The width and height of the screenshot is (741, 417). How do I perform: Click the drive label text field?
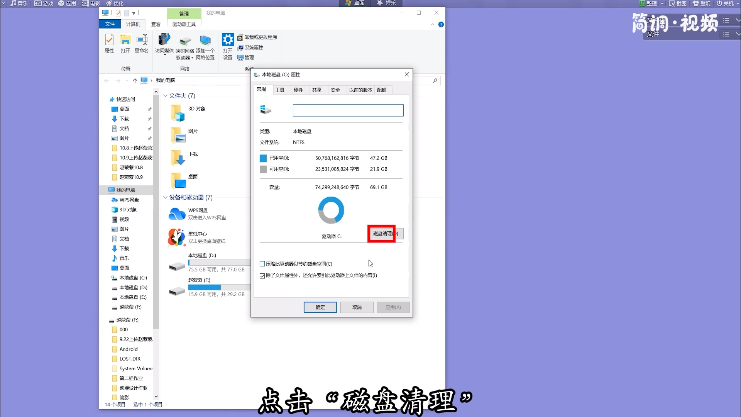tap(346, 110)
